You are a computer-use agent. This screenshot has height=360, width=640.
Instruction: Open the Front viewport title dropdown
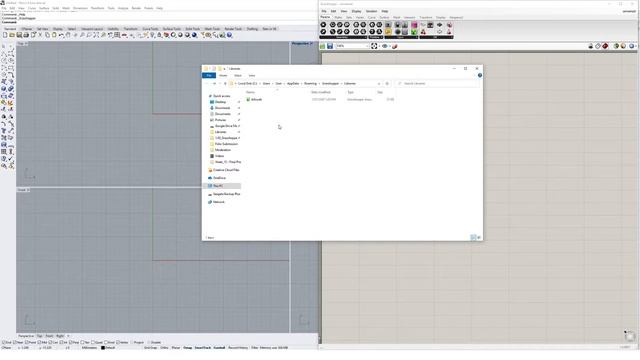coord(28,190)
